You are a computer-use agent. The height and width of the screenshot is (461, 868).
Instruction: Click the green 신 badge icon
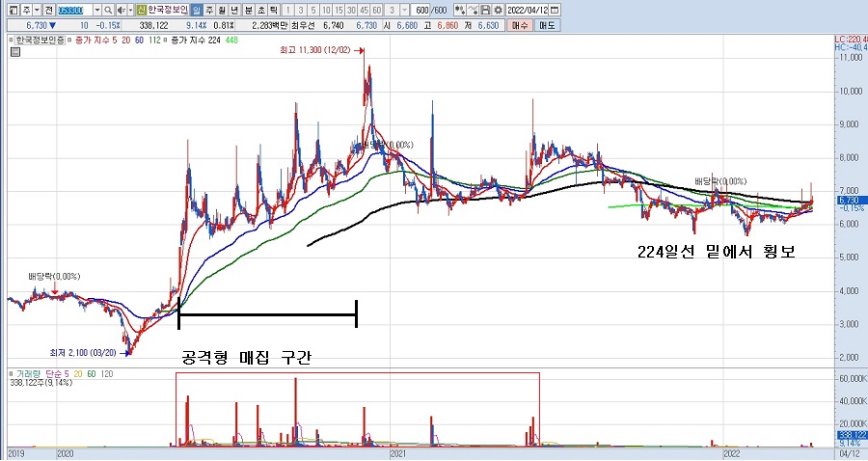pyautogui.click(x=142, y=10)
